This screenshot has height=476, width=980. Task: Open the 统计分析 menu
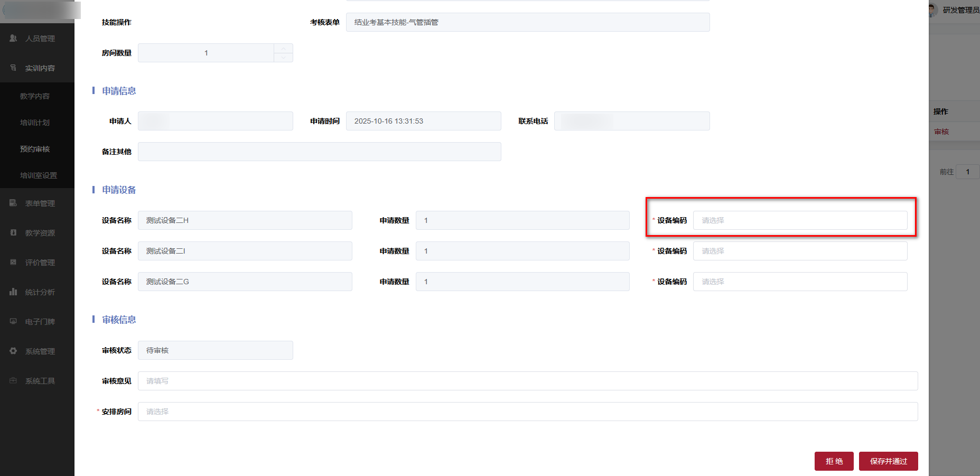pos(37,292)
